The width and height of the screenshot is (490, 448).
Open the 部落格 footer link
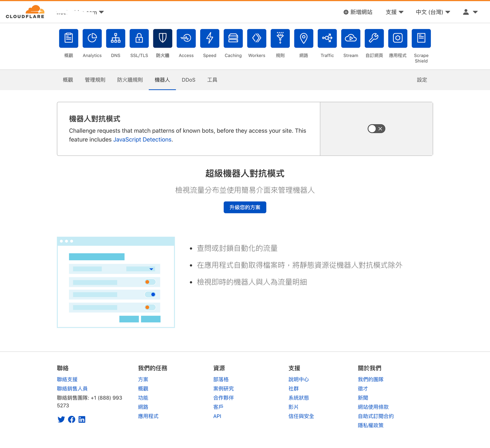221,379
